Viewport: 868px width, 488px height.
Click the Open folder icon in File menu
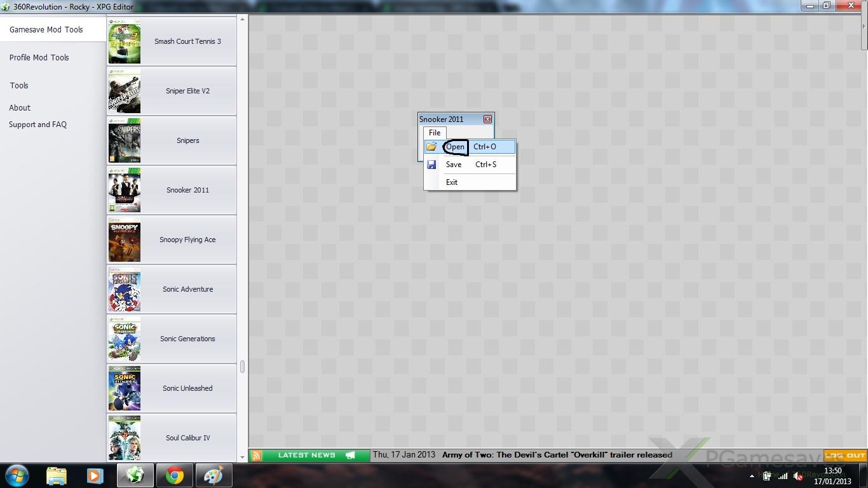pos(431,147)
